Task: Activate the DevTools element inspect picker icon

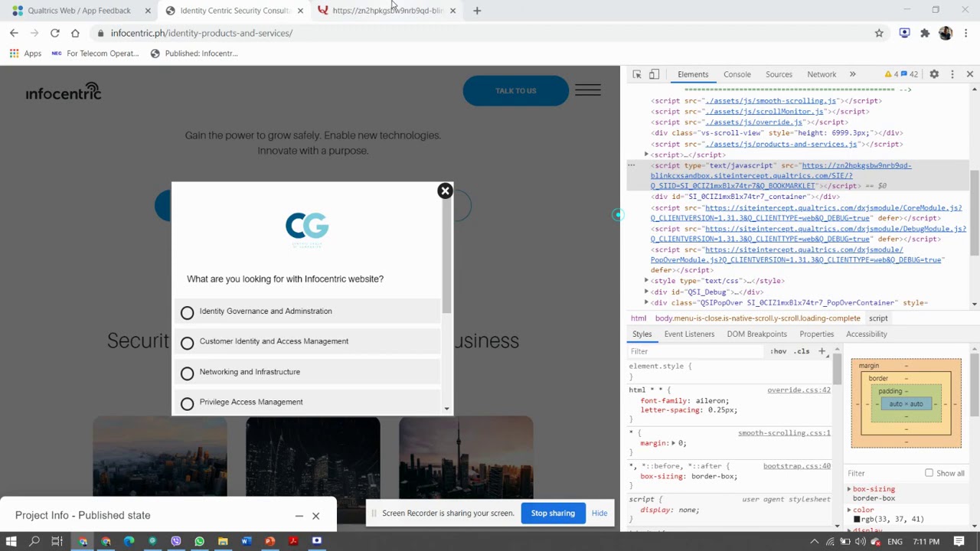Action: [x=637, y=74]
